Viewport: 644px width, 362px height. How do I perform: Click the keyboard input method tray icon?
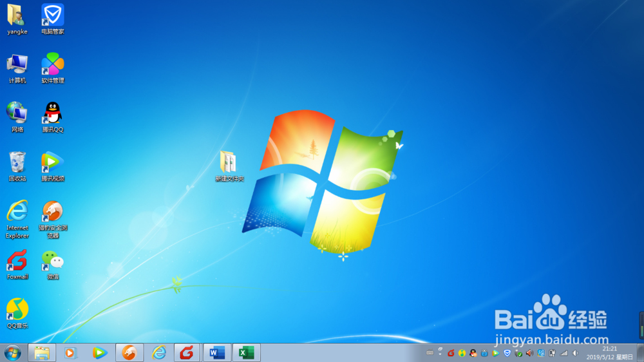click(430, 352)
